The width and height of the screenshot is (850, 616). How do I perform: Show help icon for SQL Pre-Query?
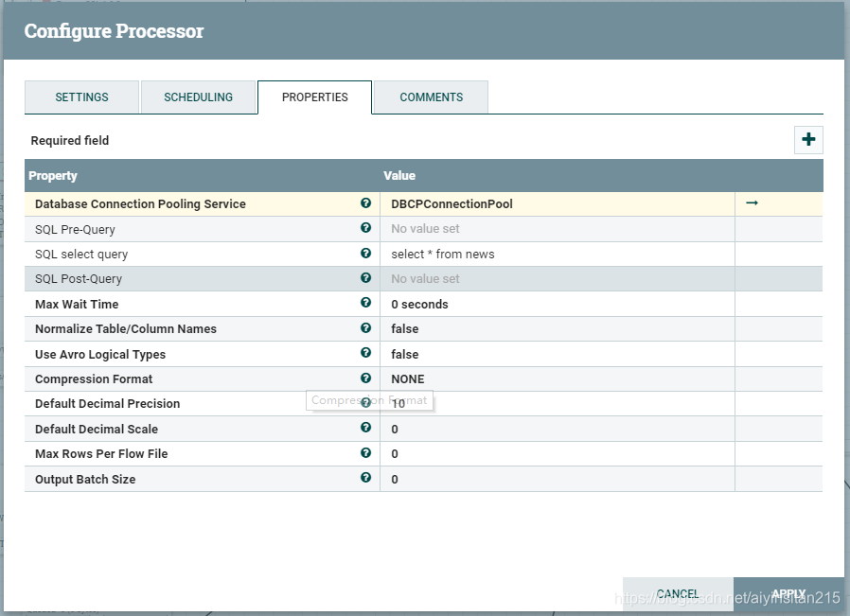pyautogui.click(x=366, y=227)
